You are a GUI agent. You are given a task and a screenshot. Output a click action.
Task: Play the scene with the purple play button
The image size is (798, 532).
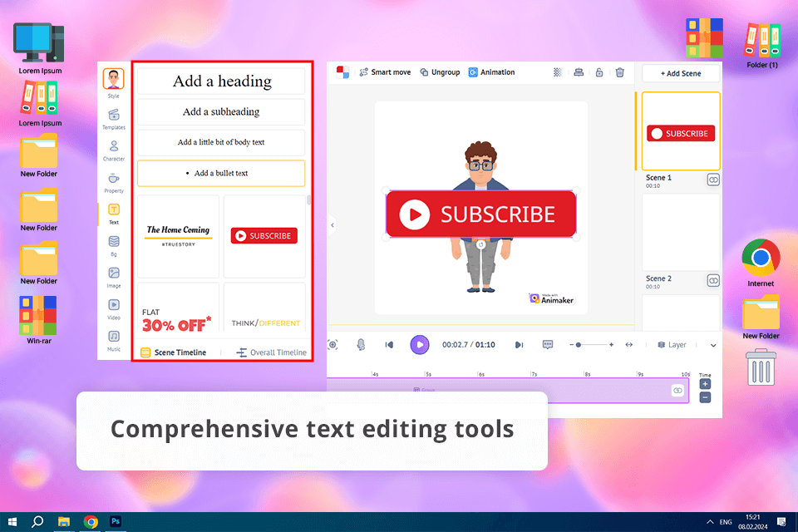tap(420, 345)
